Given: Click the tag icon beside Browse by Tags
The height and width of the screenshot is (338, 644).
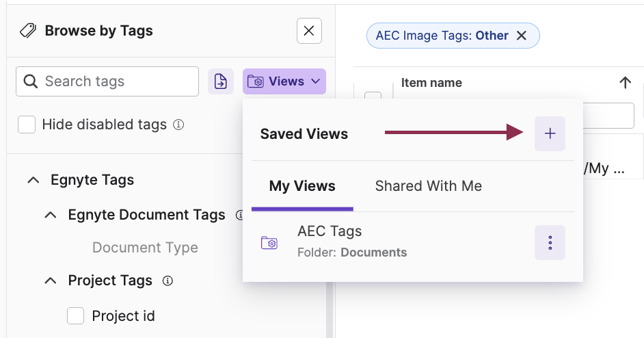Looking at the screenshot, I should point(28,31).
